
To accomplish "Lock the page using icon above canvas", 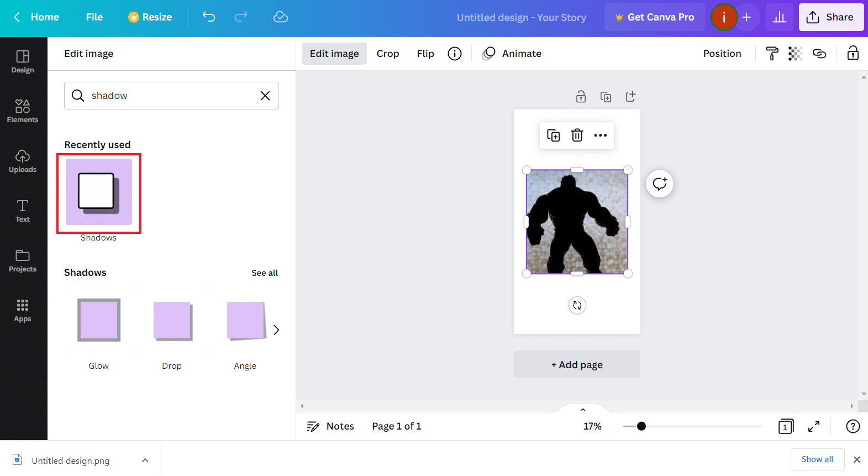I will 581,97.
